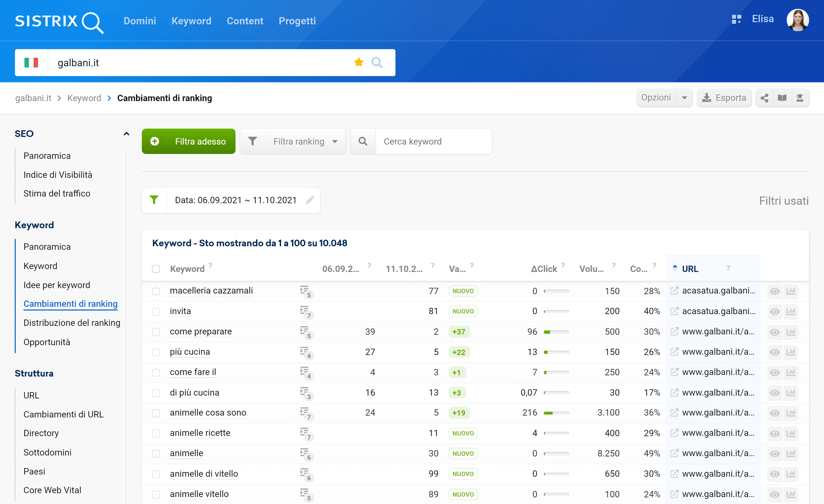Show chart icon for macelleria cazzamali row
Image resolution: width=824 pixels, height=504 pixels.
[791, 291]
